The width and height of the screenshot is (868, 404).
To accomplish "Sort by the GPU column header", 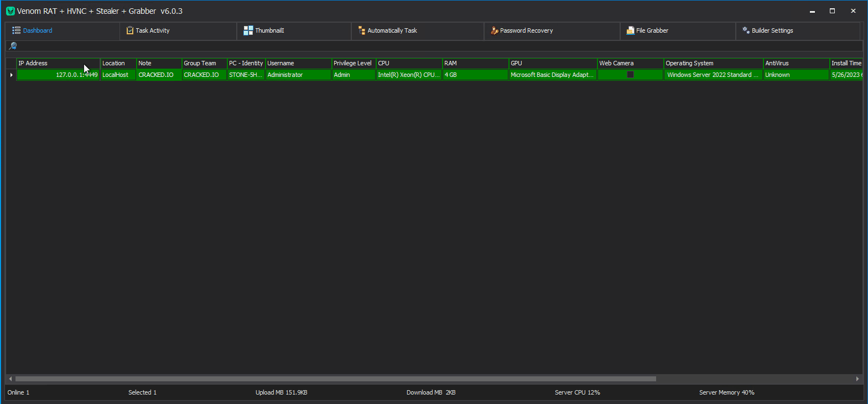I will pyautogui.click(x=553, y=63).
